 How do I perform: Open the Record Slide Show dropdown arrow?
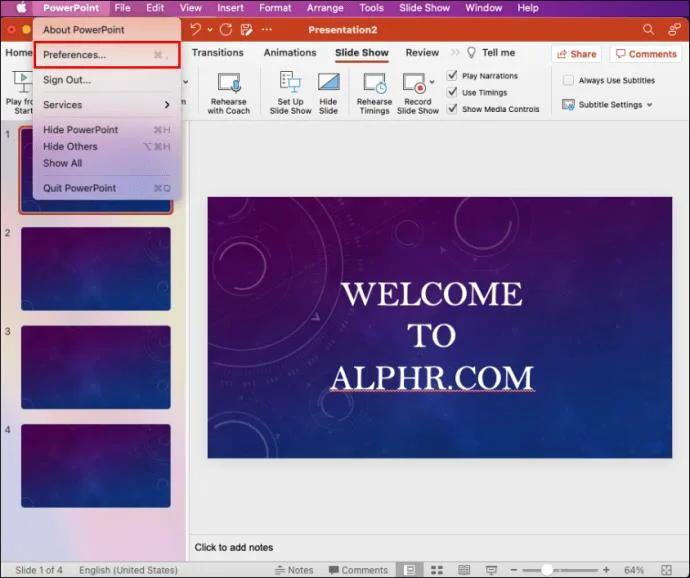[x=432, y=82]
